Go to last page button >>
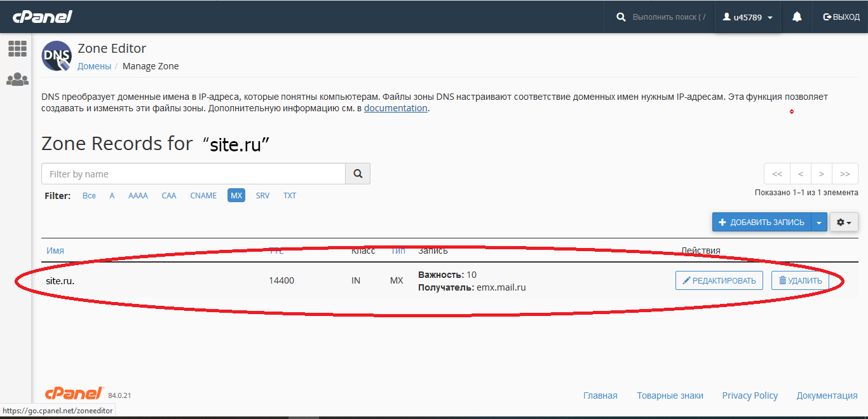 [x=845, y=174]
